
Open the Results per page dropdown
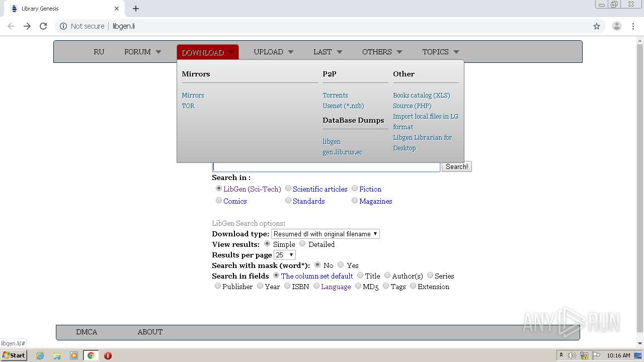click(284, 255)
